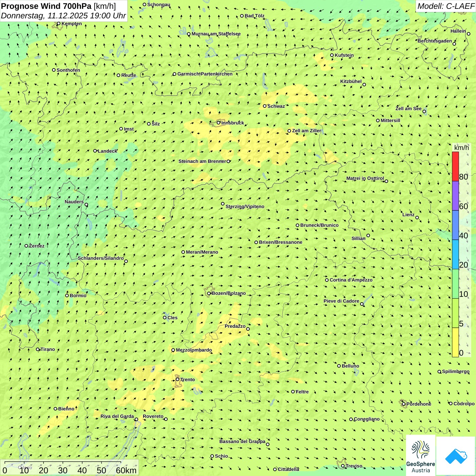Screen dimensions: 476x476
Task: Click the 'Sonthofen' town label
Action: (68, 70)
